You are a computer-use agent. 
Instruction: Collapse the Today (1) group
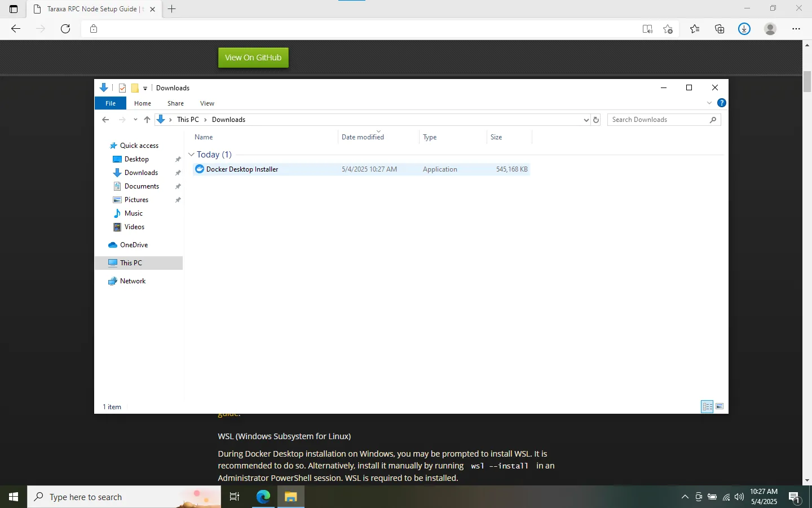192,154
